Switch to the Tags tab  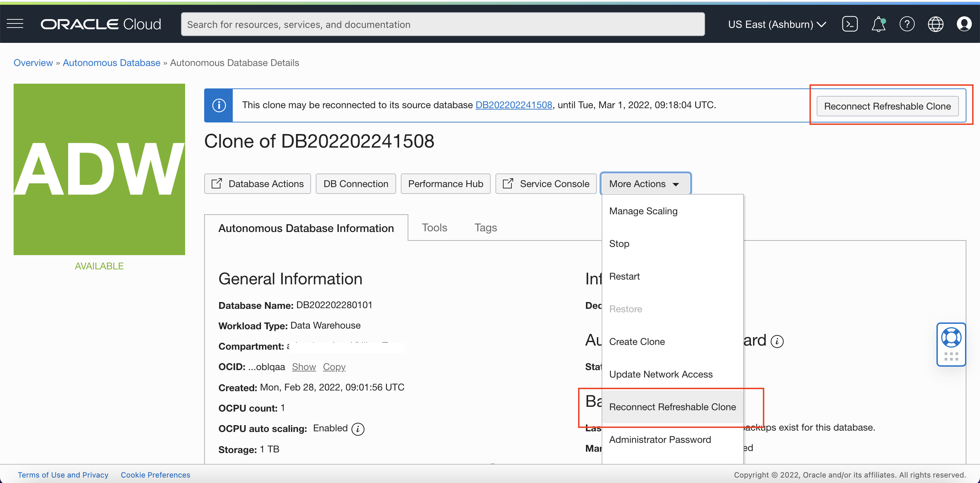click(486, 228)
